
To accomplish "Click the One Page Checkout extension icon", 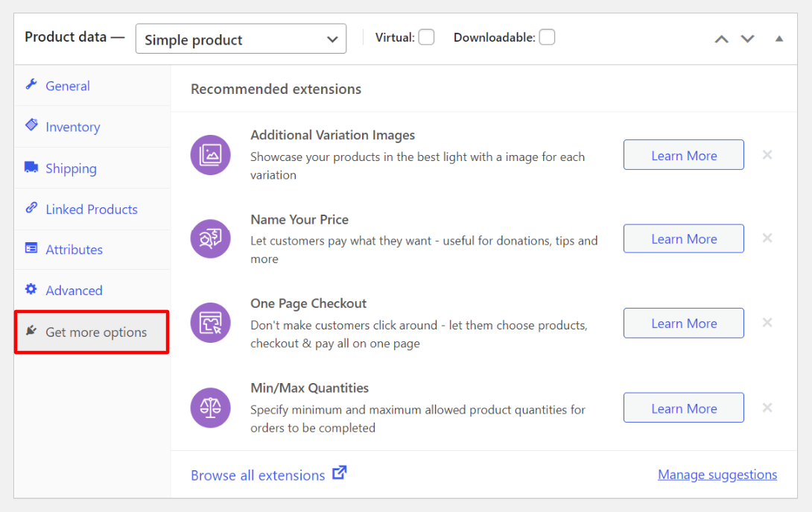I will (210, 323).
